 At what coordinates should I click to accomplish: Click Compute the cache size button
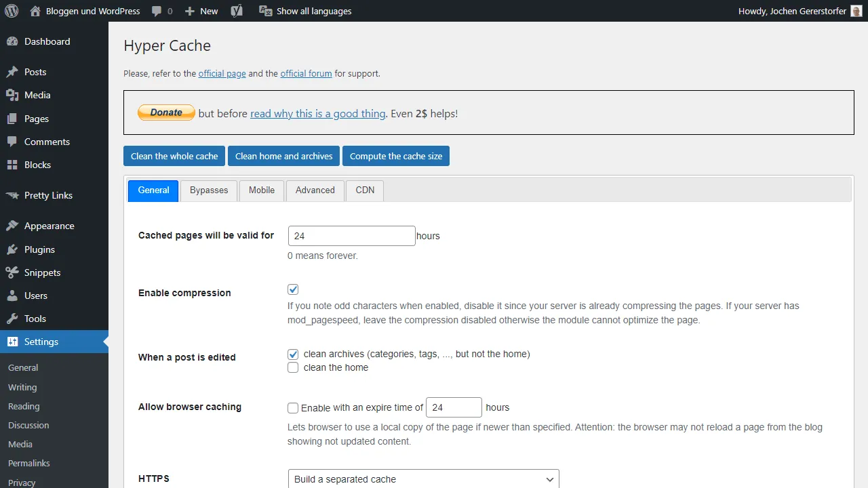coord(396,156)
